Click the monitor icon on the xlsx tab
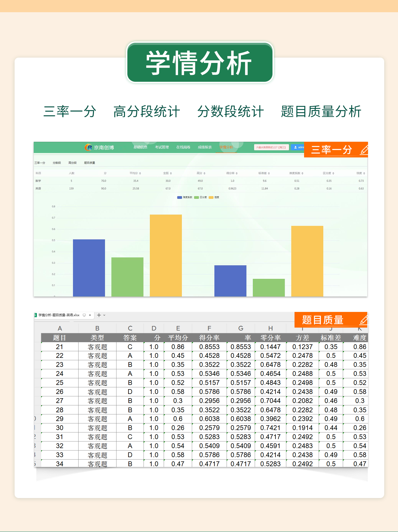This screenshot has width=398, height=532. (84, 315)
